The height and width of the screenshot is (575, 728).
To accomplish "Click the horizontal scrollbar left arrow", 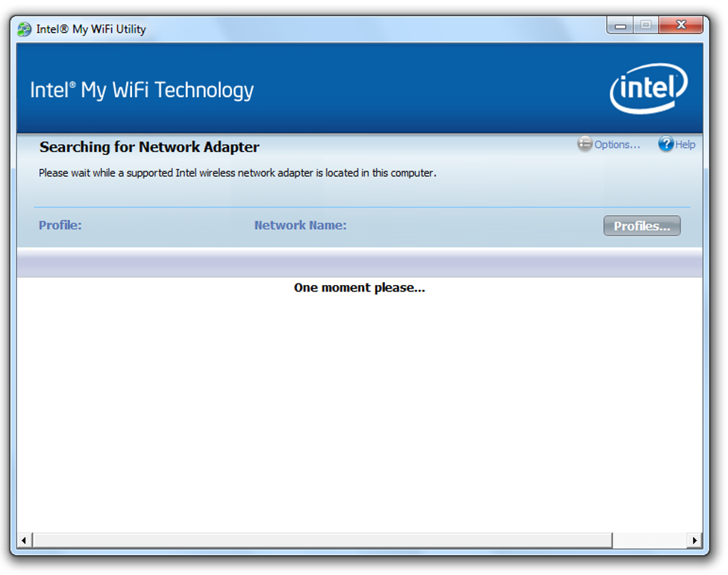I will coord(24,540).
